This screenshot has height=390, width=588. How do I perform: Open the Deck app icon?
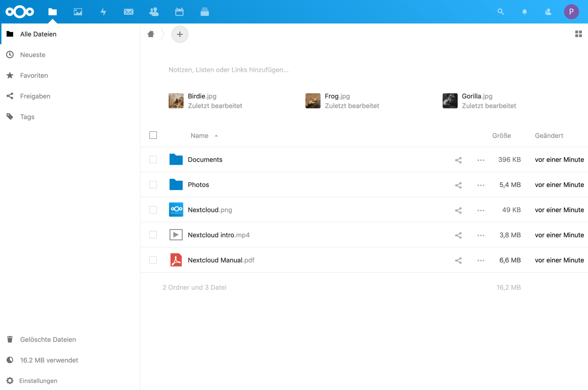tap(205, 12)
